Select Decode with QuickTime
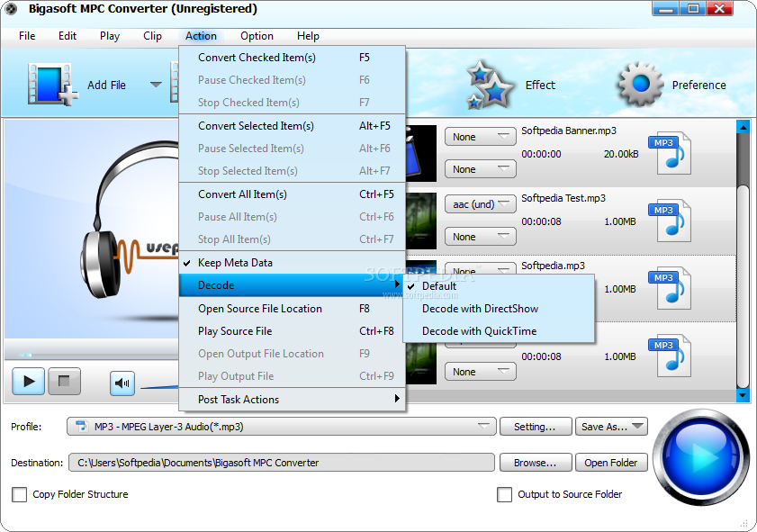 (499, 331)
